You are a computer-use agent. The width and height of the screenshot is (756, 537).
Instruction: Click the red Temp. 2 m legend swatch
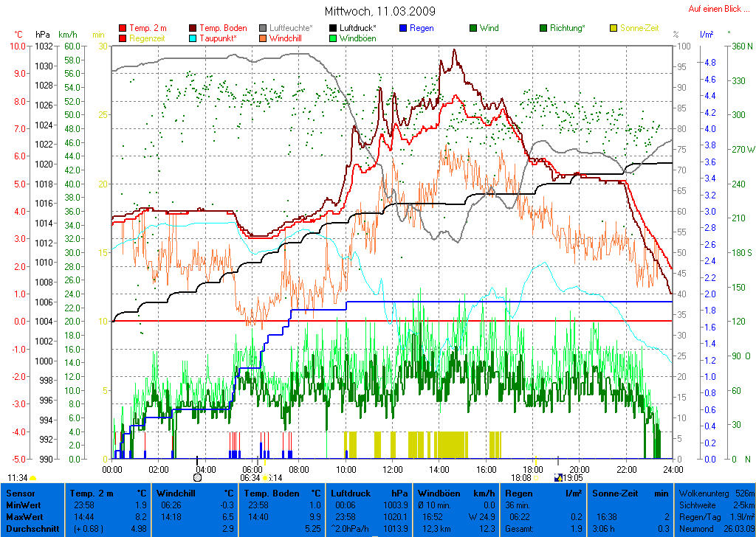point(123,28)
